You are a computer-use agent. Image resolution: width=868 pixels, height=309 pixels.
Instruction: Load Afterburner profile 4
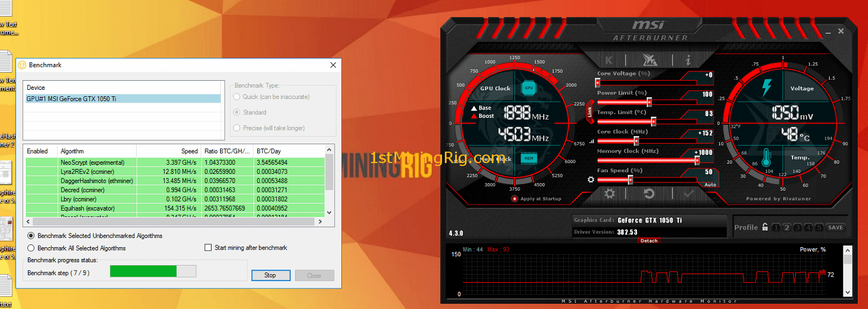[x=809, y=227]
